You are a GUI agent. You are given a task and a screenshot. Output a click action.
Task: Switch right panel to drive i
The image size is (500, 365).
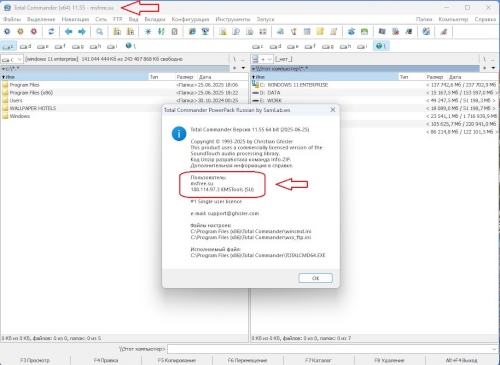[x=362, y=46]
